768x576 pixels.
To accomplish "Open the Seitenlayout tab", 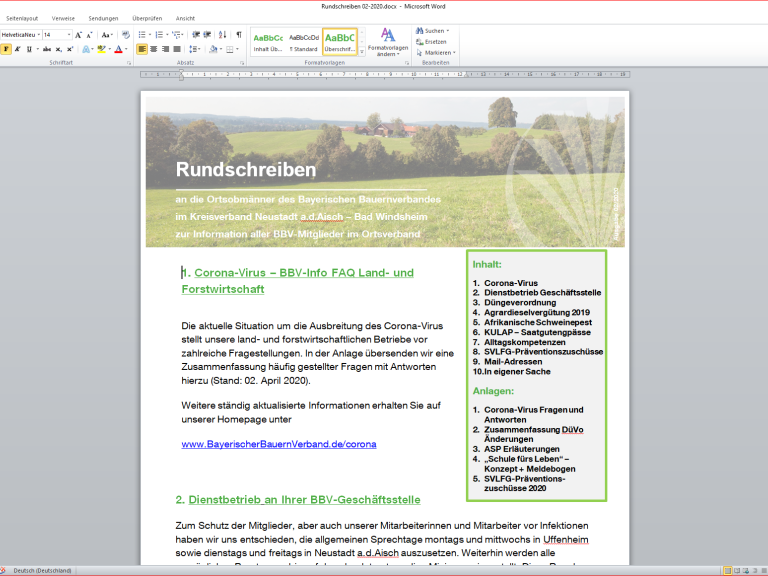I will [22, 19].
